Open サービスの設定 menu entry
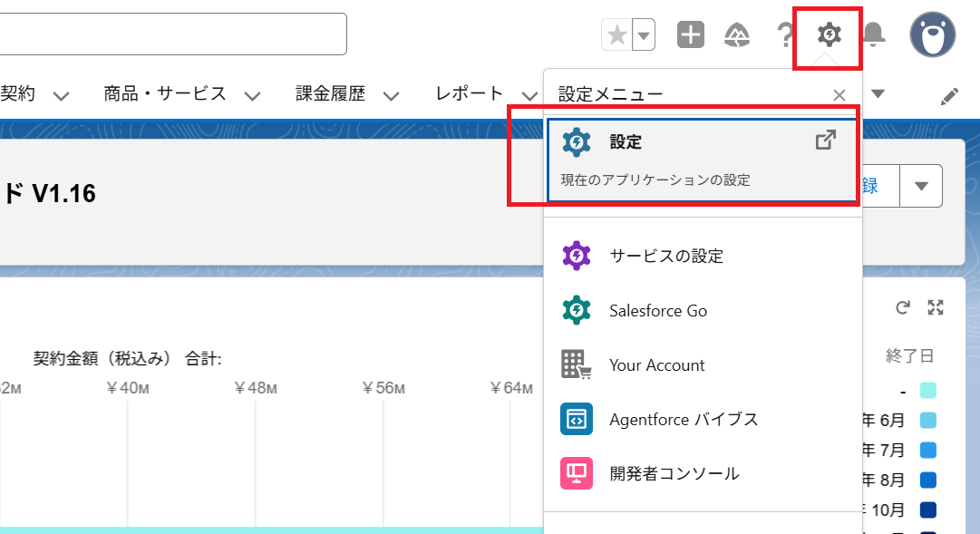Screen dimensions: 980x534 click(666, 256)
